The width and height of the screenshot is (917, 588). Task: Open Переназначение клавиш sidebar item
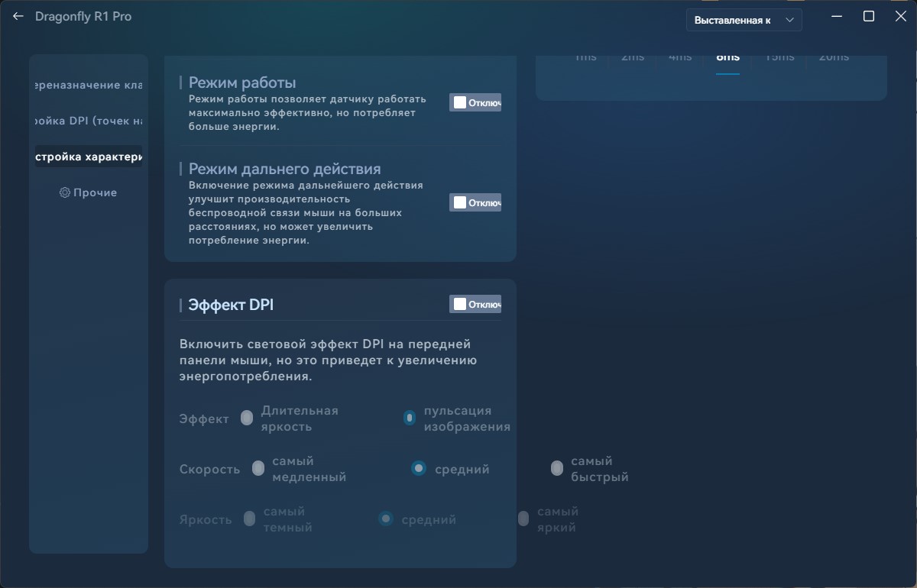[89, 85]
